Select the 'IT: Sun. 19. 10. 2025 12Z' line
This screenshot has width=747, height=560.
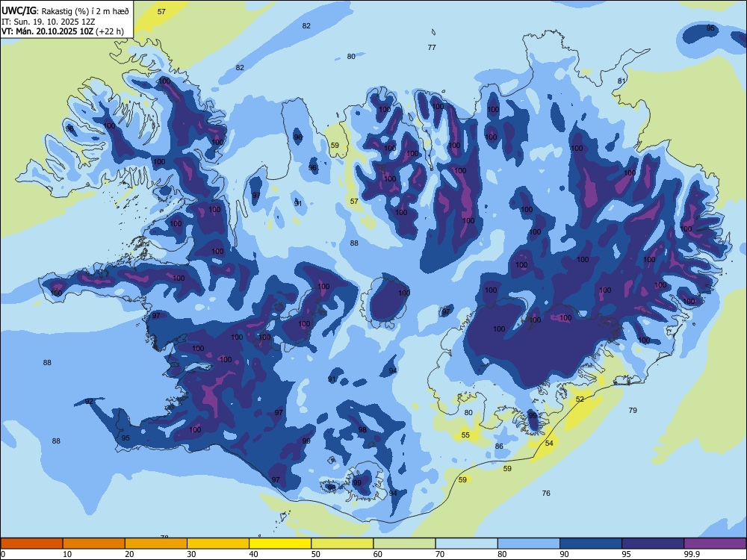pos(48,22)
